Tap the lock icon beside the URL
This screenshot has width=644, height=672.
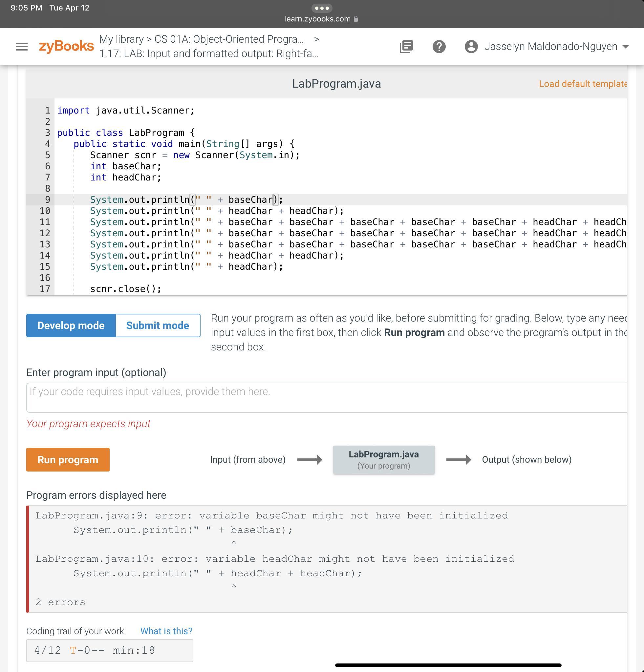tap(356, 19)
